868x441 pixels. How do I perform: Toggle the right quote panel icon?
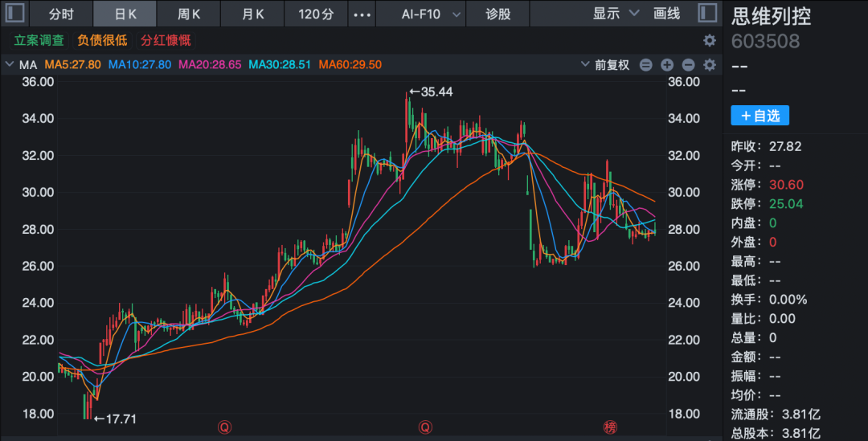(707, 14)
